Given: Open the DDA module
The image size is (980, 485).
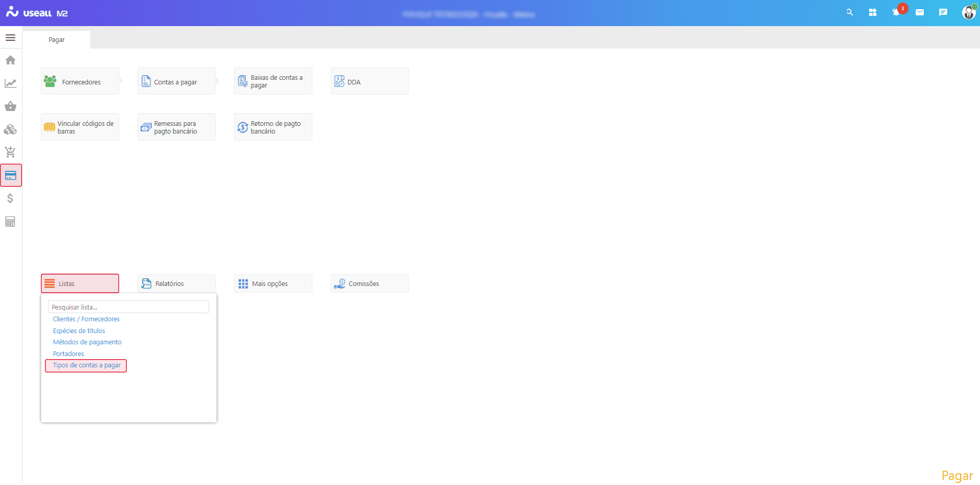Looking at the screenshot, I should pos(369,81).
